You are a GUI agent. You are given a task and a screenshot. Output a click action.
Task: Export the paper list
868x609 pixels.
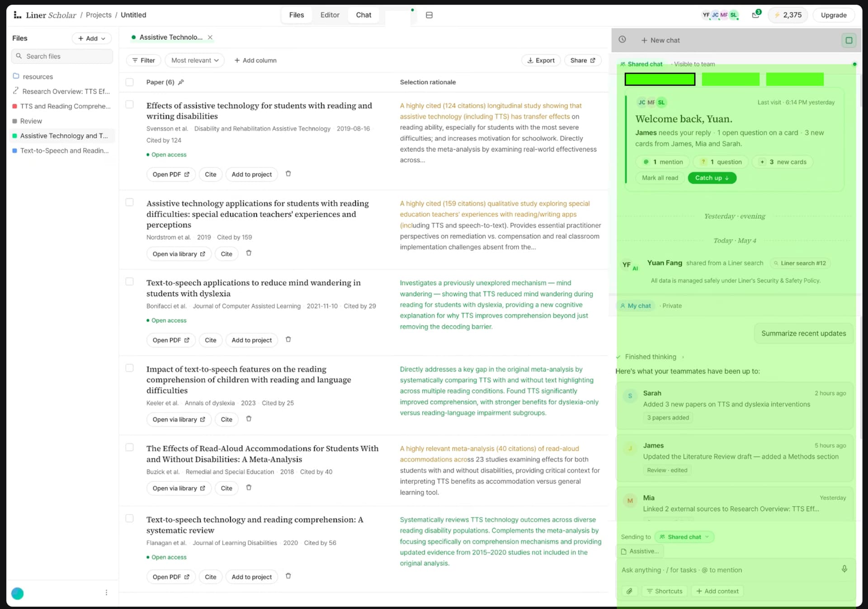[541, 61]
